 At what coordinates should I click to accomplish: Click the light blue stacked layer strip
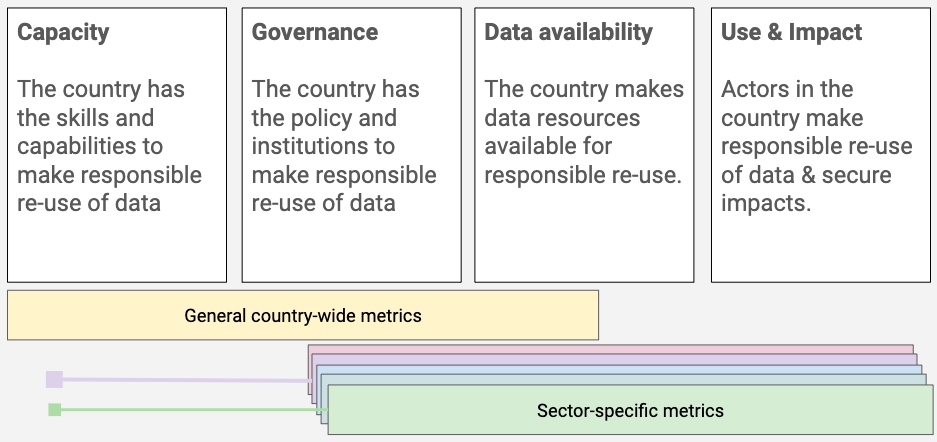(x=619, y=370)
